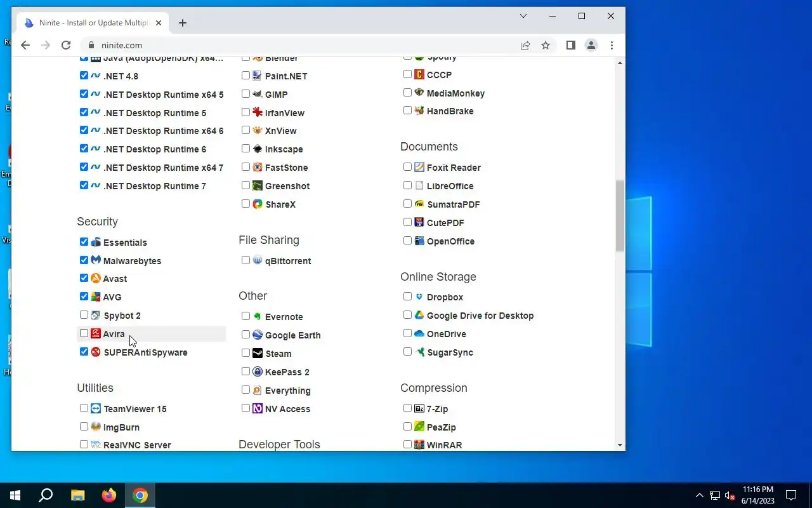
Task: Enable the SugarSync checkbox
Action: click(407, 352)
